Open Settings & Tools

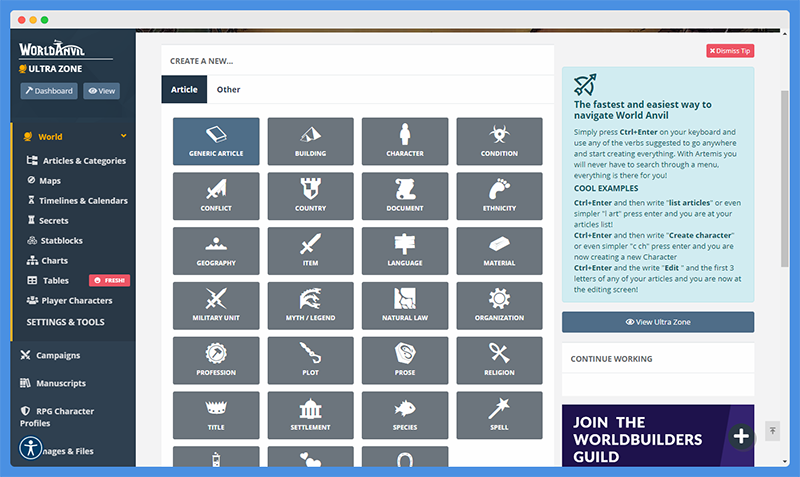[65, 322]
